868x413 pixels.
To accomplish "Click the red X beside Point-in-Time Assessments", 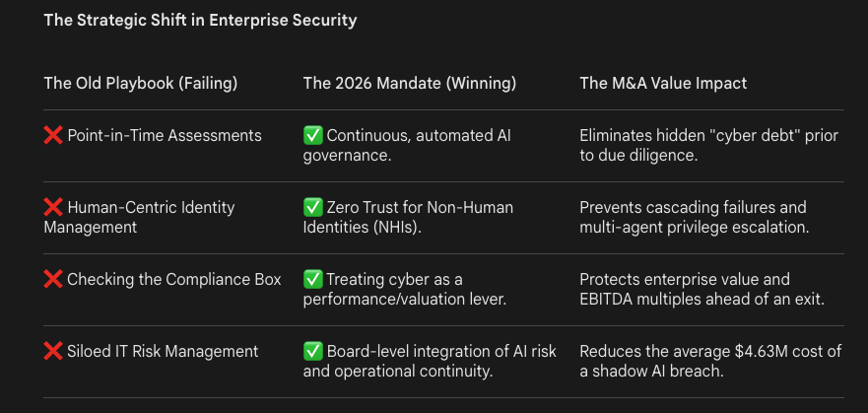I will pyautogui.click(x=53, y=136).
